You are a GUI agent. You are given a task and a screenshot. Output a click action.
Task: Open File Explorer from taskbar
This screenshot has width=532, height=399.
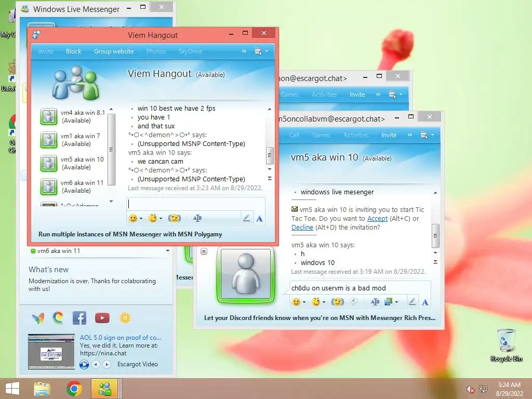[x=42, y=389]
